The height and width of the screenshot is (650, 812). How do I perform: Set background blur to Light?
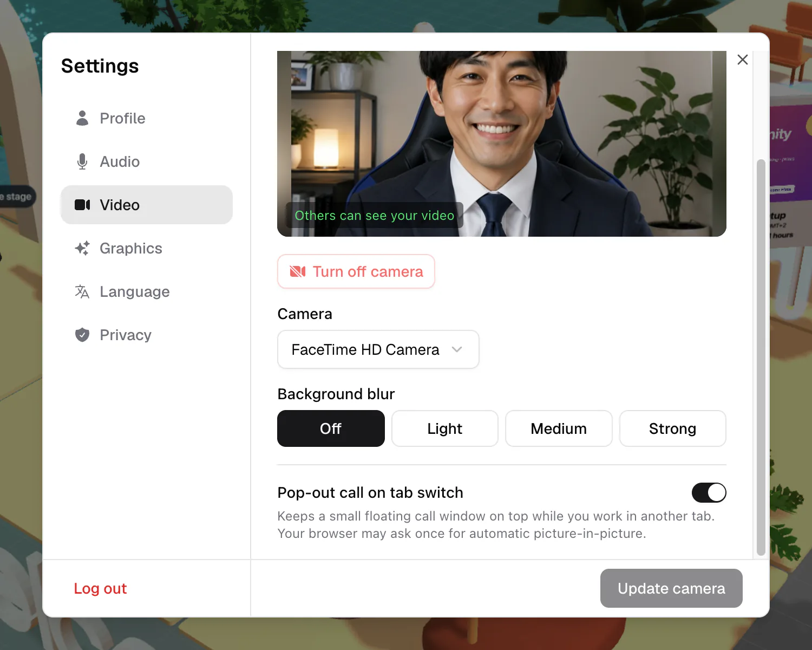click(x=445, y=428)
